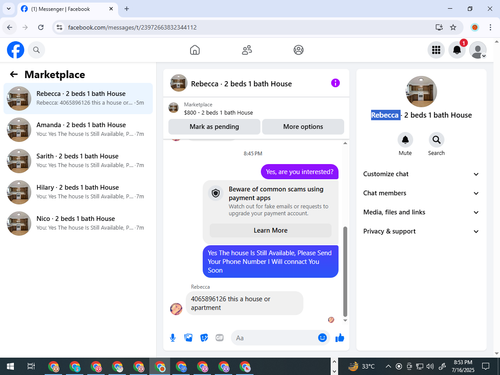Open the taskbar clock 8:53 PM
This screenshot has width=500, height=375.
[x=463, y=366]
